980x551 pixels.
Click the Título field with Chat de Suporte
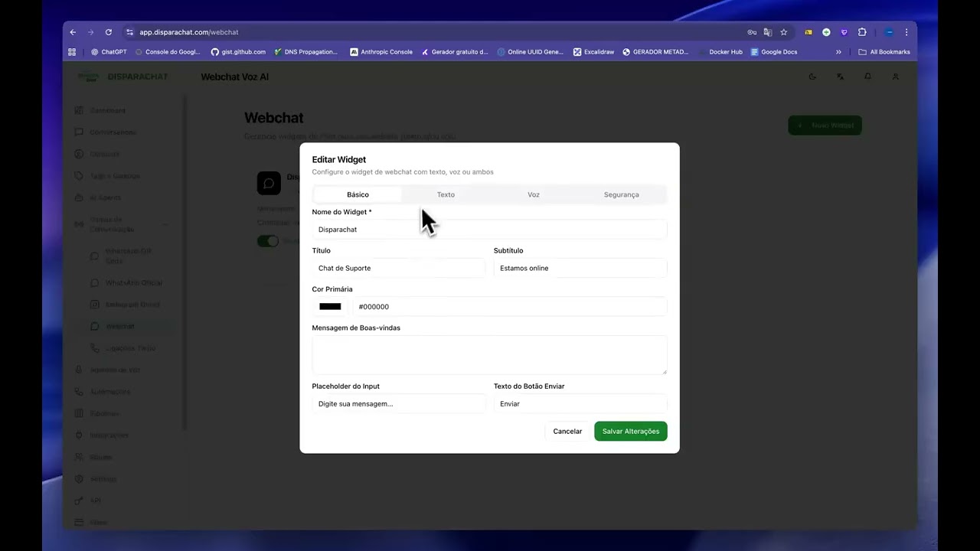point(399,268)
